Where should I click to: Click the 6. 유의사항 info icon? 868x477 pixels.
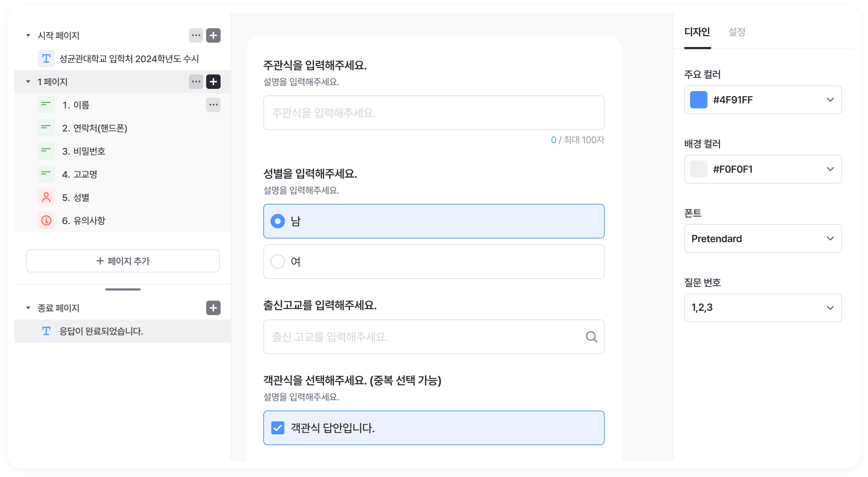click(x=46, y=220)
